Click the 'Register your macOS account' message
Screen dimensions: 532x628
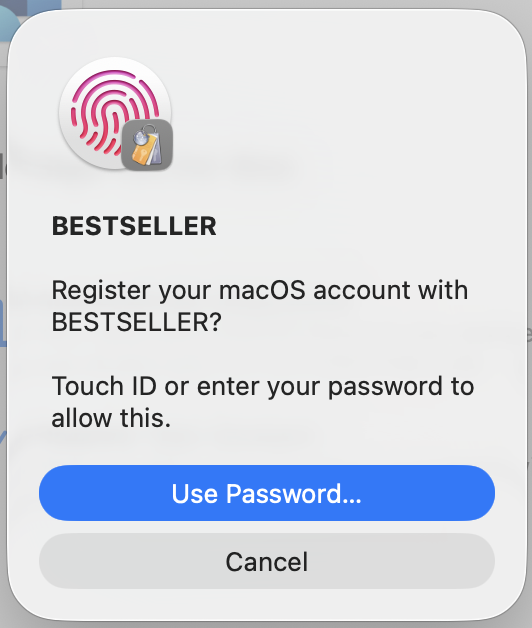(260, 306)
